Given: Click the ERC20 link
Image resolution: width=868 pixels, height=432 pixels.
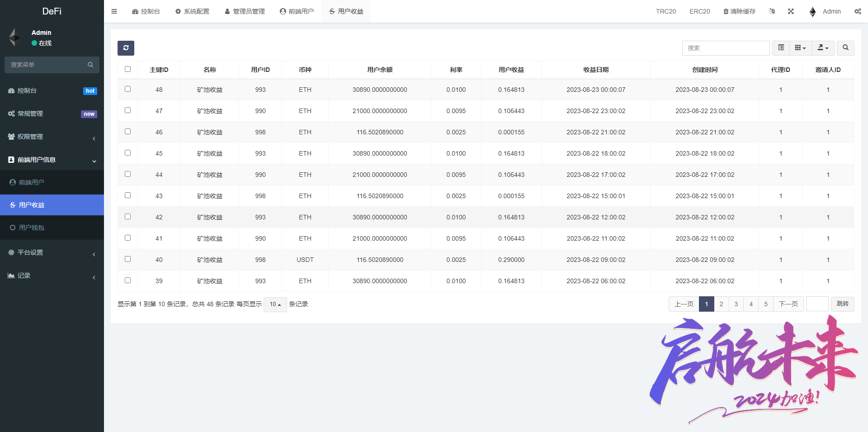Looking at the screenshot, I should tap(699, 11).
